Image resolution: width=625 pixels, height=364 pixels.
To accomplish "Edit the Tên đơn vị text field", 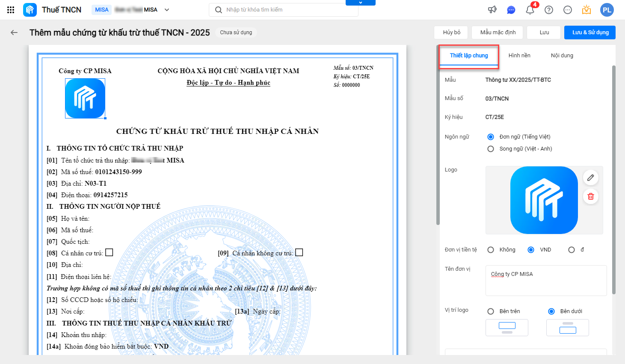I will (546, 281).
